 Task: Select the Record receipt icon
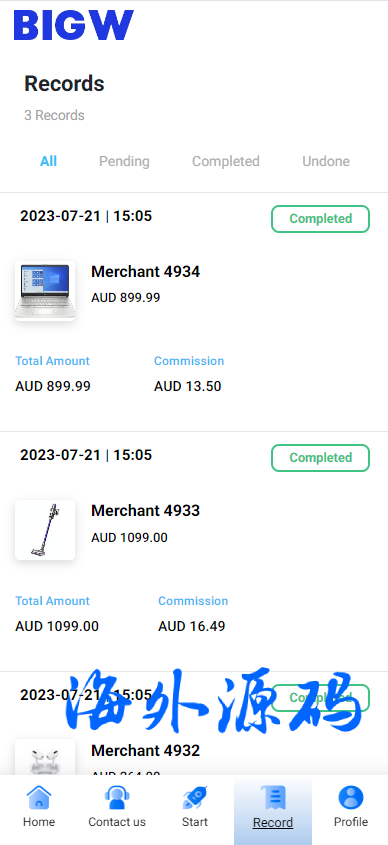[x=273, y=798]
